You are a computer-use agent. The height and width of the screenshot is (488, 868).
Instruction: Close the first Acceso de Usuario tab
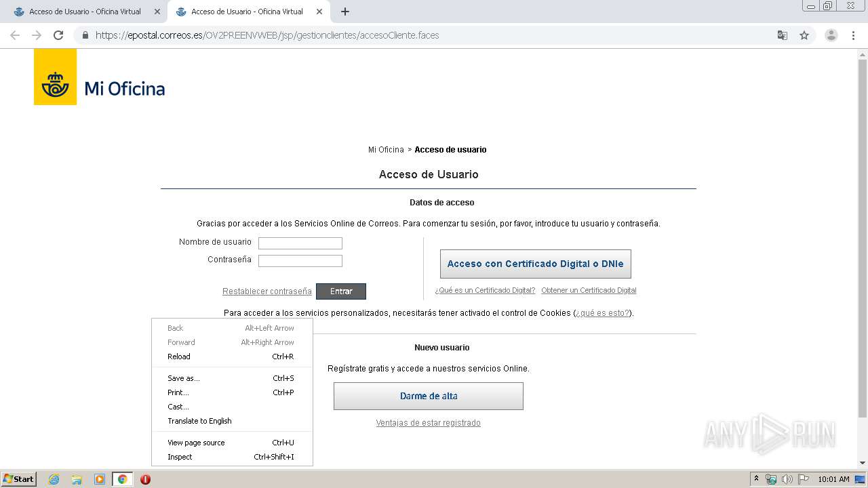point(157,12)
